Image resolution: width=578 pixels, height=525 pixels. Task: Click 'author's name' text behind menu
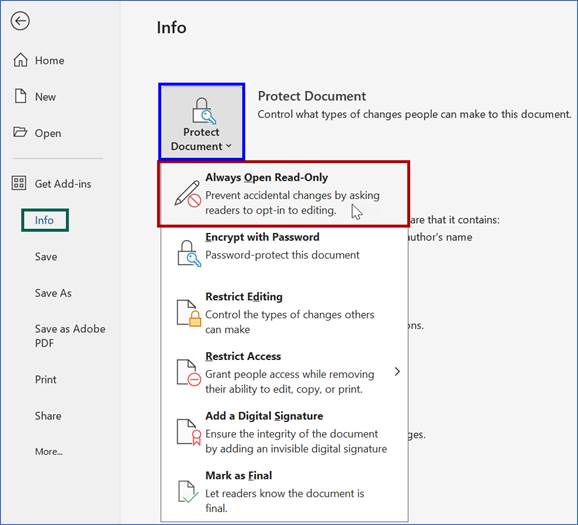pyautogui.click(x=441, y=237)
